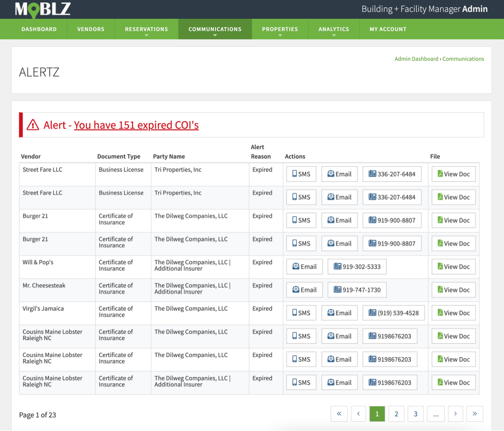The height and width of the screenshot is (431, 504).
Task: Click the Communications breadcrumb link
Action: click(x=463, y=59)
